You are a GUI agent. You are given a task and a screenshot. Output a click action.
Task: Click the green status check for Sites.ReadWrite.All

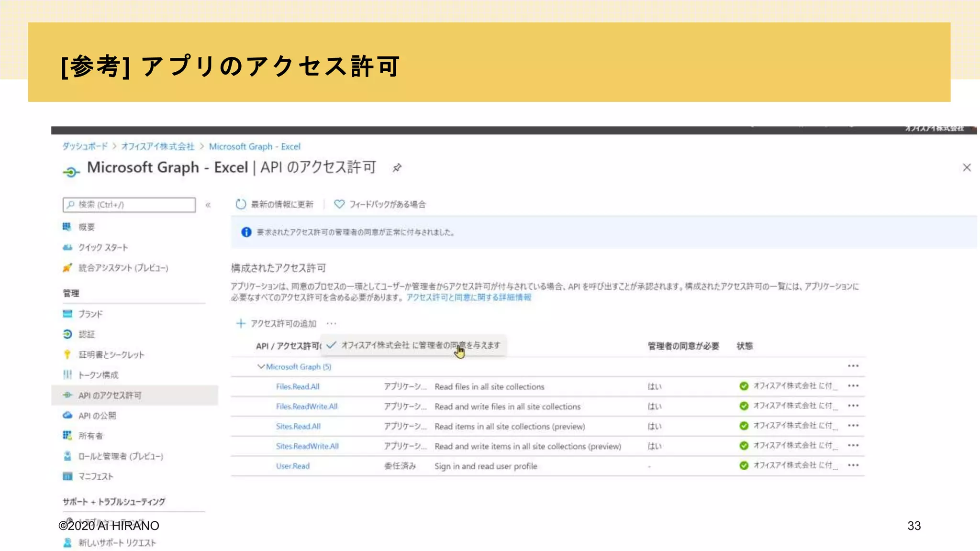[744, 446]
